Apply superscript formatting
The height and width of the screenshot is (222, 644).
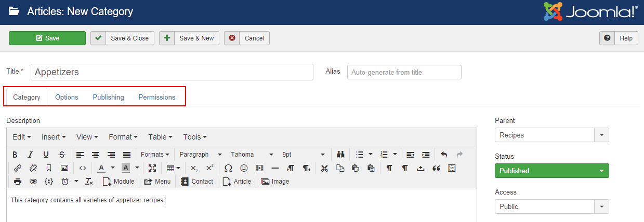pos(209,168)
